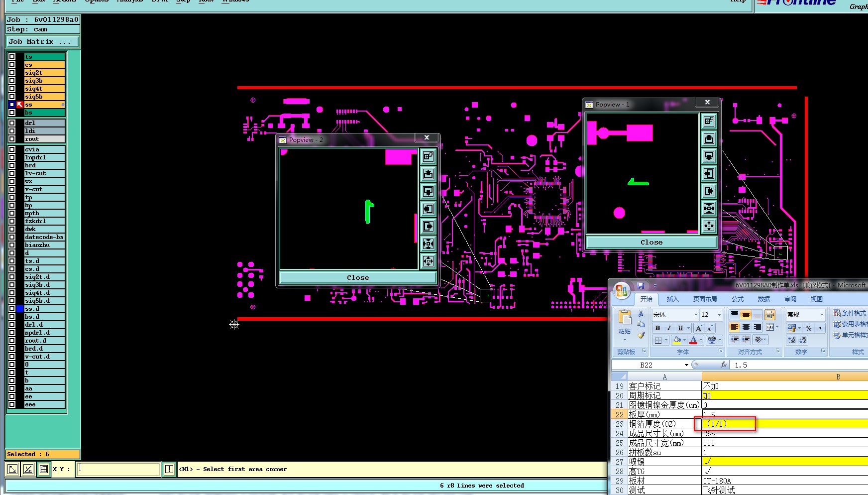This screenshot has height=495, width=868.
Task: Open the Job Matrix button
Action: 42,42
